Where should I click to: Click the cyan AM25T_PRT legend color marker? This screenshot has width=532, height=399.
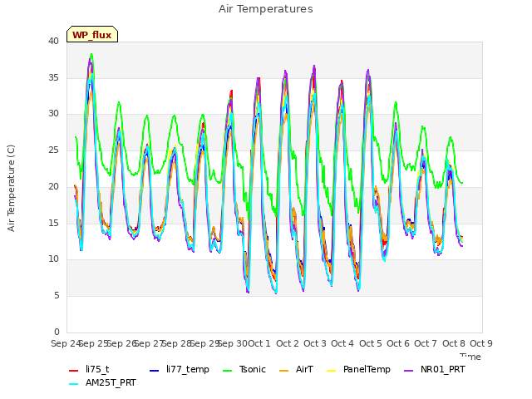(74, 384)
